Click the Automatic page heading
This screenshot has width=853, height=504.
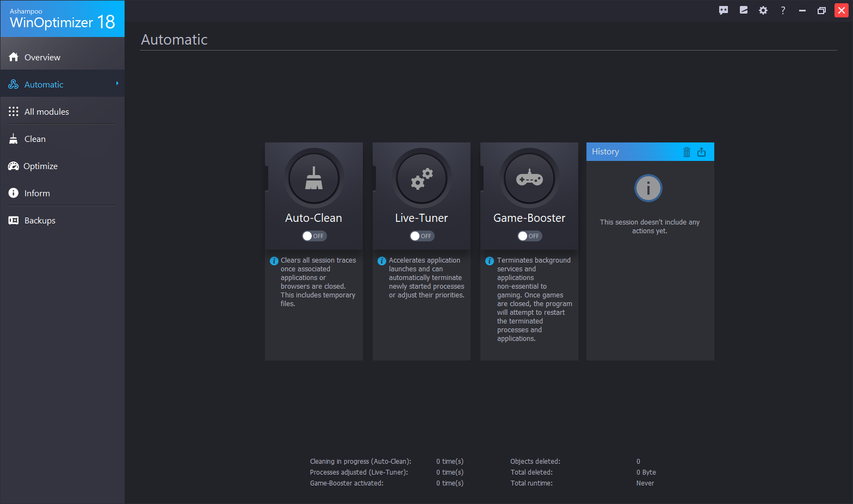coord(174,40)
